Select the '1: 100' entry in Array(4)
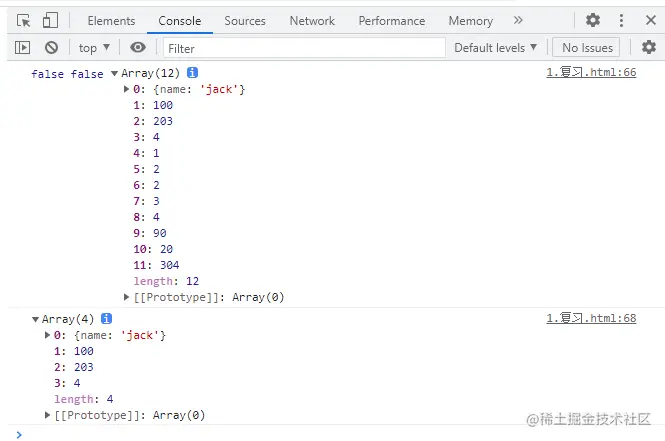Screen dimensions: 665x441 (73, 351)
